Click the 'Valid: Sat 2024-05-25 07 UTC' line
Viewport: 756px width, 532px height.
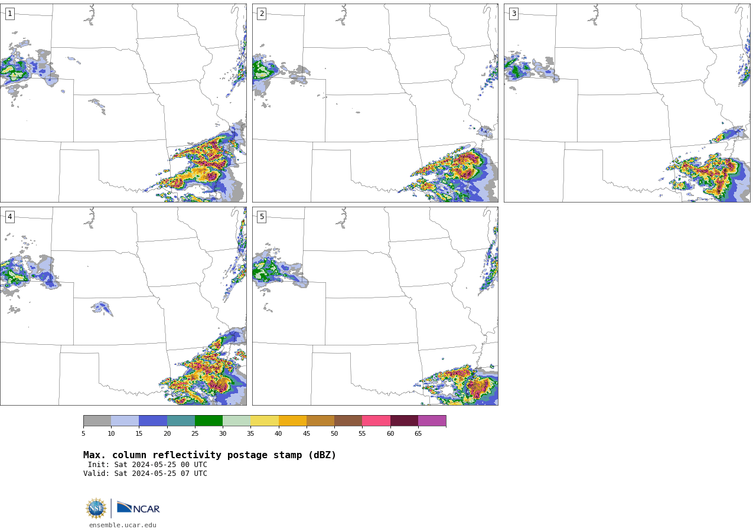point(145,474)
